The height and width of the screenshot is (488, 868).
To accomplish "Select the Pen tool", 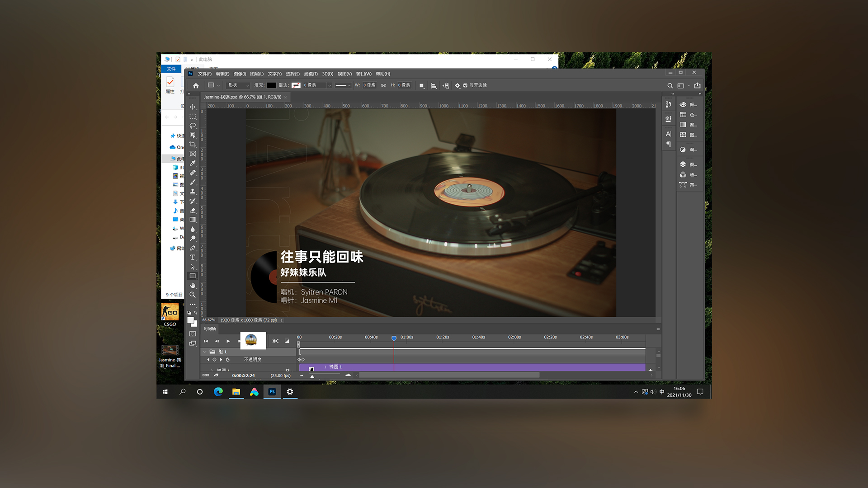I will point(193,248).
